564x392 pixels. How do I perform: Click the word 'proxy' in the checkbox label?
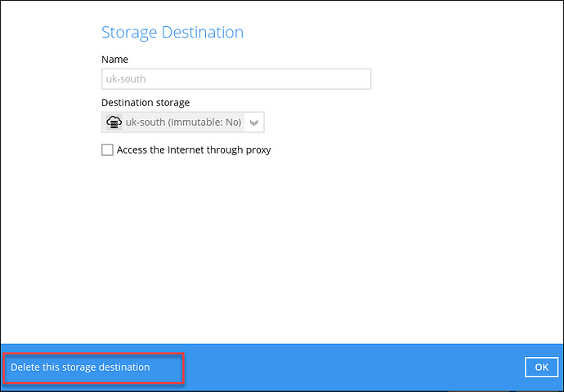point(257,150)
